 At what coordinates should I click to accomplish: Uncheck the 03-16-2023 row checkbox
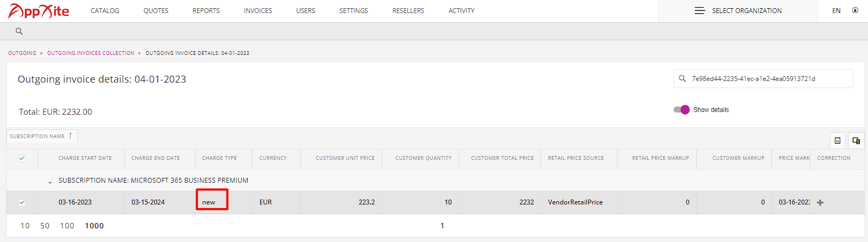(22, 202)
